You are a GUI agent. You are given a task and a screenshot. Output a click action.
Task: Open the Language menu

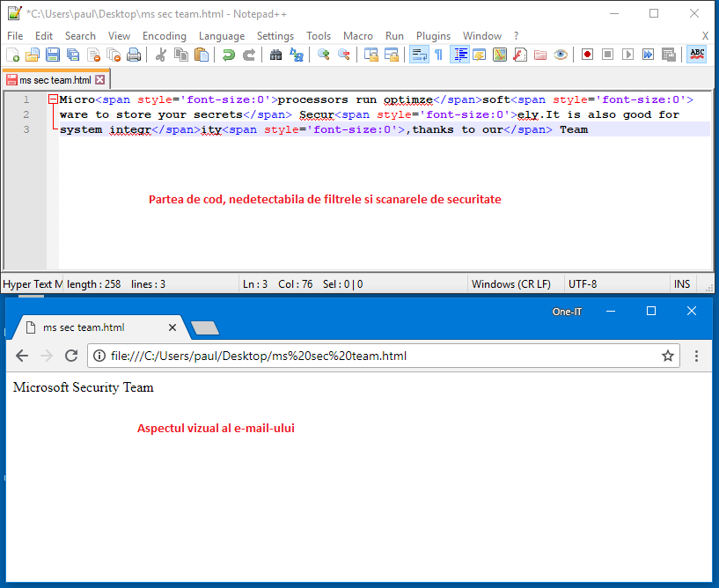[222, 36]
